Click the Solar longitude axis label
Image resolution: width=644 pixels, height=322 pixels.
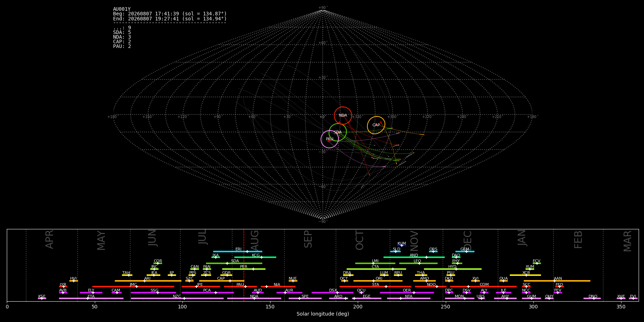323,314
